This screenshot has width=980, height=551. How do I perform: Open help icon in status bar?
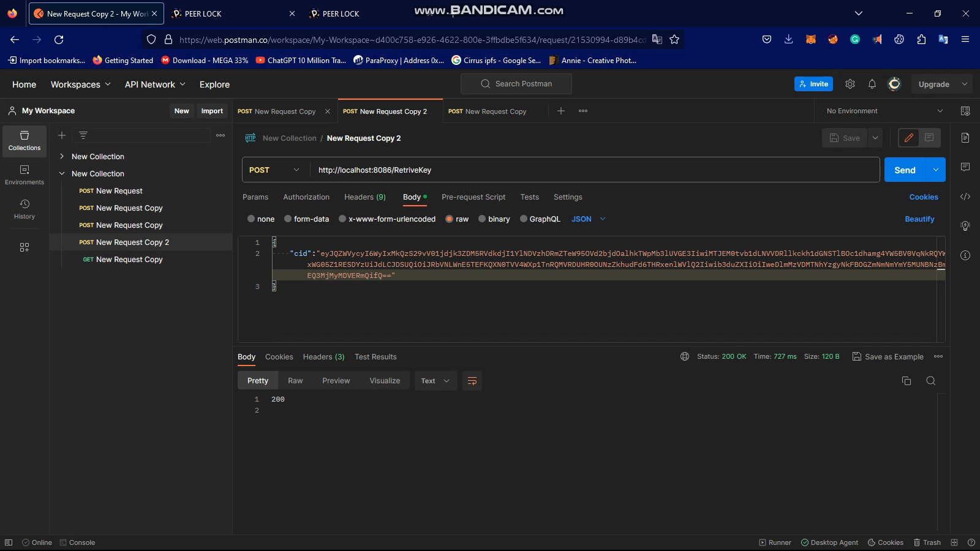[971, 542]
